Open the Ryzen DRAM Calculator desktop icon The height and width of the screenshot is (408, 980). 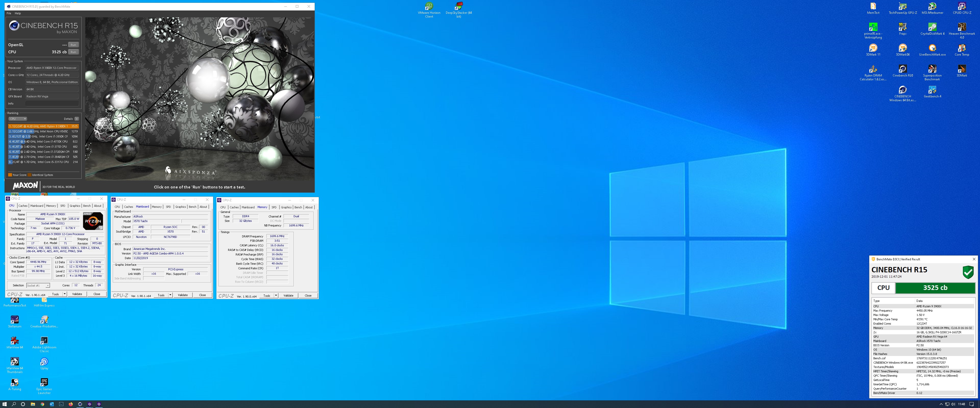[873, 73]
